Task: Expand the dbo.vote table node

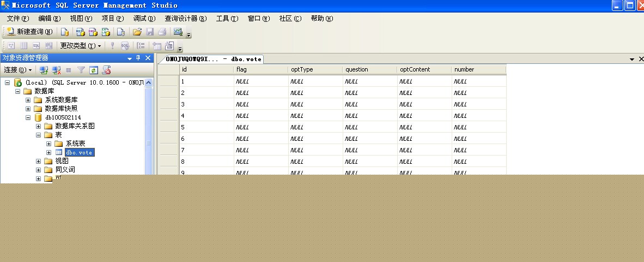Action: [48, 152]
